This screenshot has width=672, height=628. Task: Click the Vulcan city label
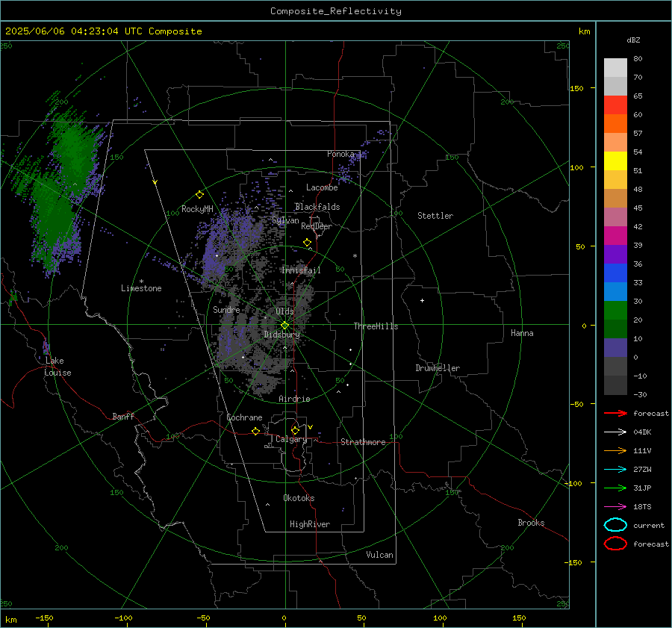[x=380, y=555]
